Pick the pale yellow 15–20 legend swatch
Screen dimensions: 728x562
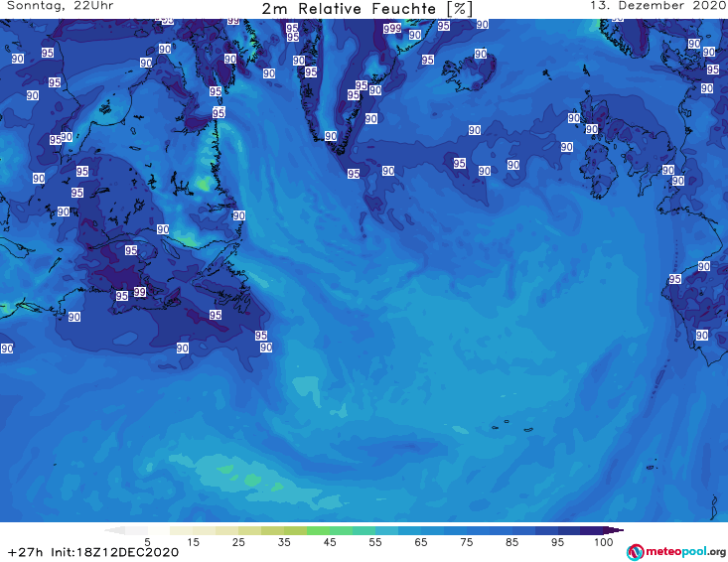click(205, 530)
